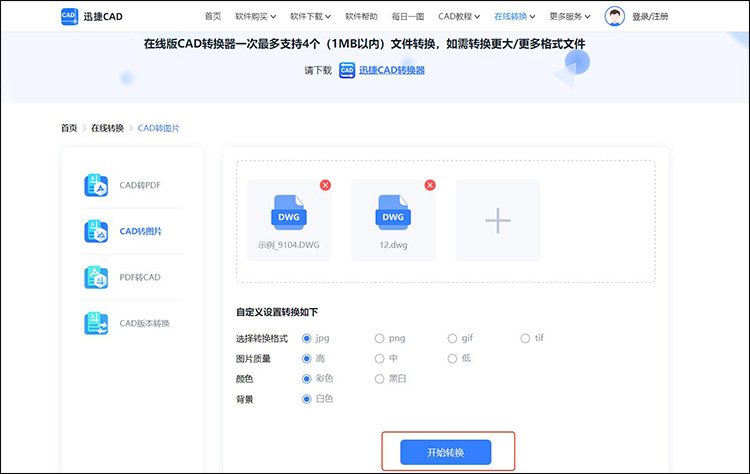Select the jpg format radio button
750x474 pixels.
pos(307,339)
